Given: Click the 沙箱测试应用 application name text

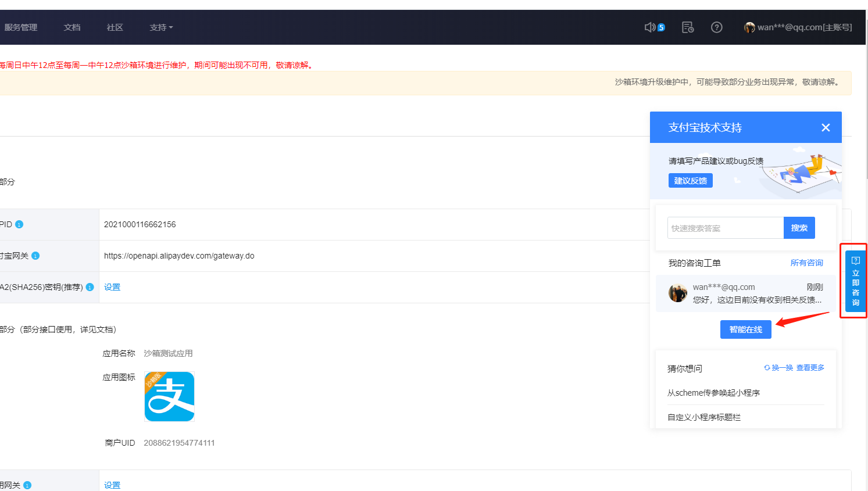Looking at the screenshot, I should [168, 353].
